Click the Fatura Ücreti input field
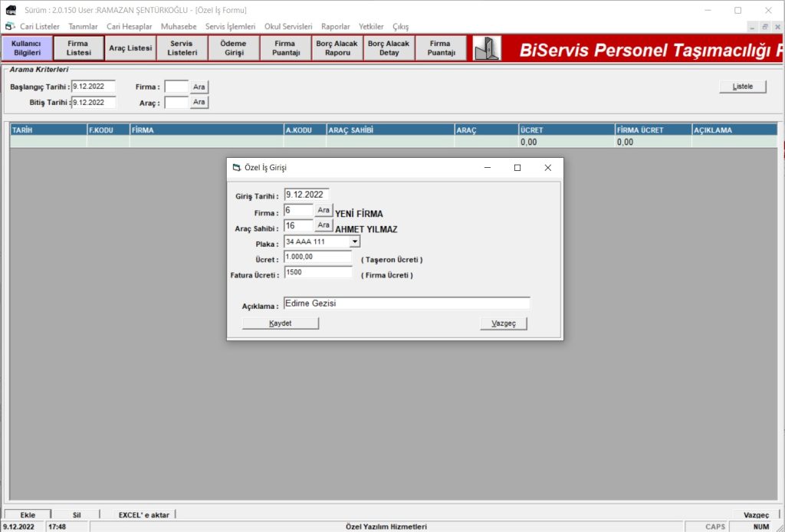The width and height of the screenshot is (785, 532). [317, 272]
